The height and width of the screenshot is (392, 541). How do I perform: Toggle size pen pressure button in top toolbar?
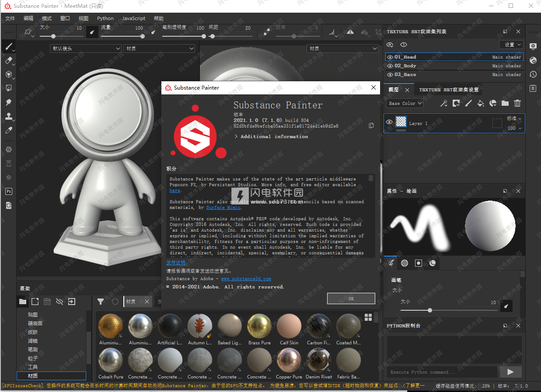tap(92, 32)
